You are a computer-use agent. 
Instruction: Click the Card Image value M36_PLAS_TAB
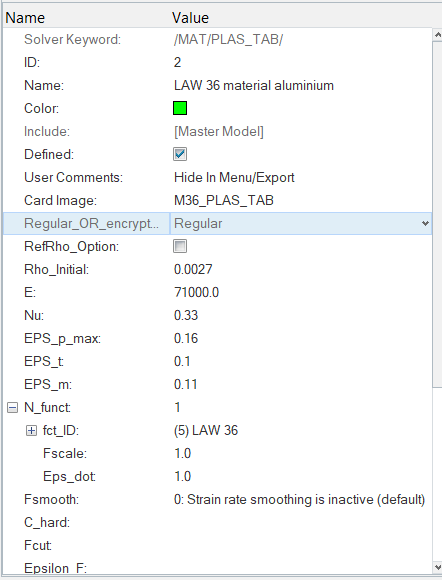(x=224, y=200)
